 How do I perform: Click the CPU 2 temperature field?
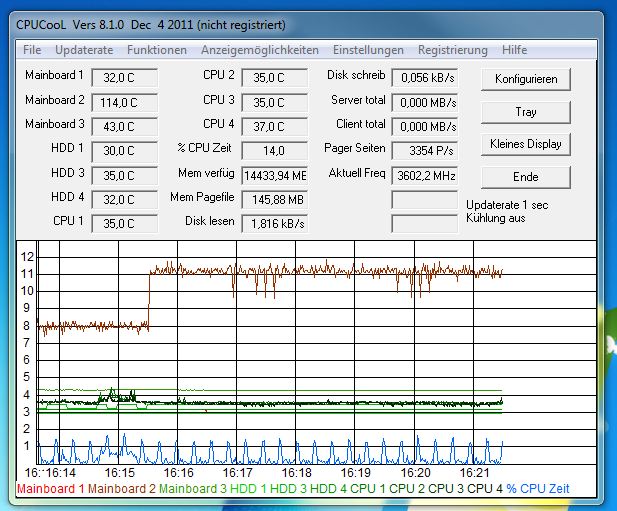point(274,77)
